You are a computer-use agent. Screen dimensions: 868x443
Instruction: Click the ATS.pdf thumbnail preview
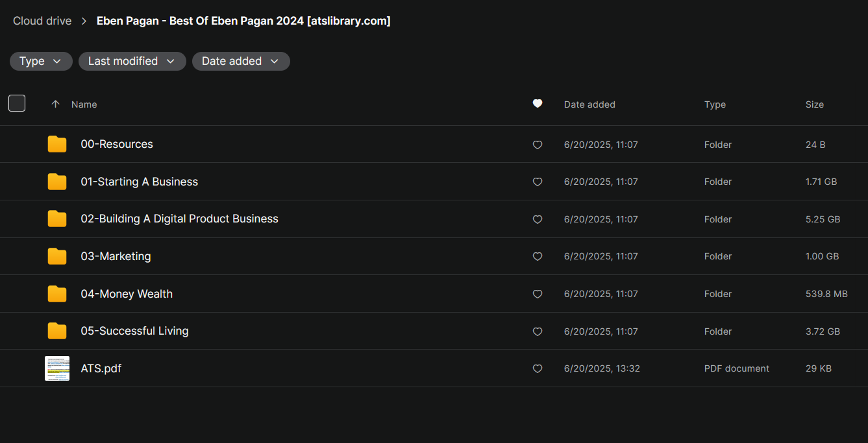coord(57,368)
